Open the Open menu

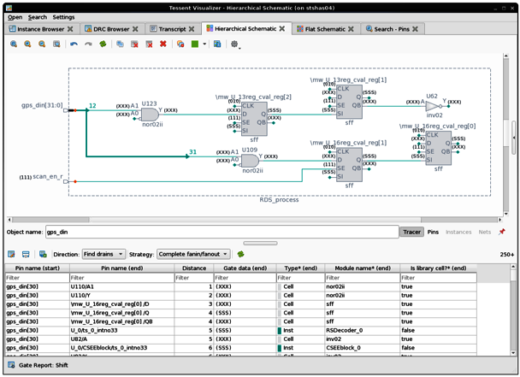15,17
